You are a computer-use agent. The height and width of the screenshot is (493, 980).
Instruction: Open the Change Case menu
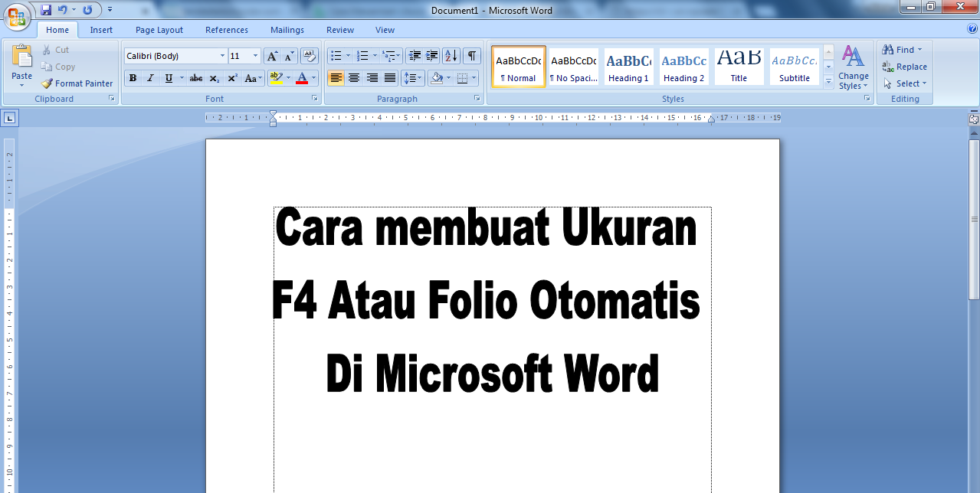point(253,78)
